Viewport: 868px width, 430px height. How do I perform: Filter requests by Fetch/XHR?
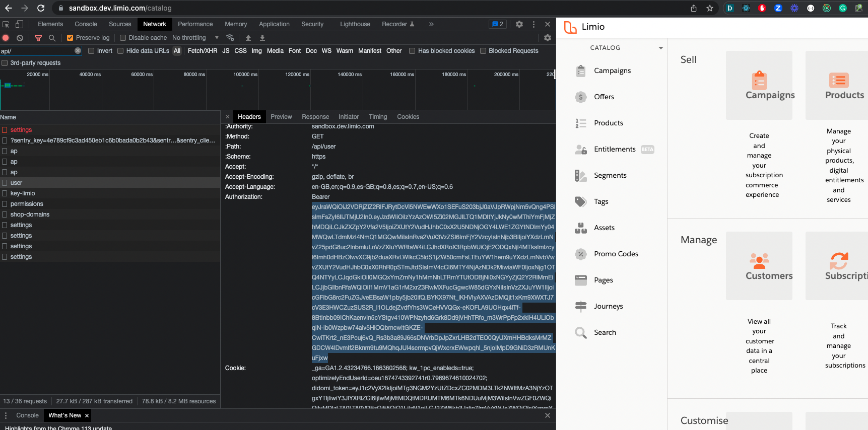coord(202,51)
